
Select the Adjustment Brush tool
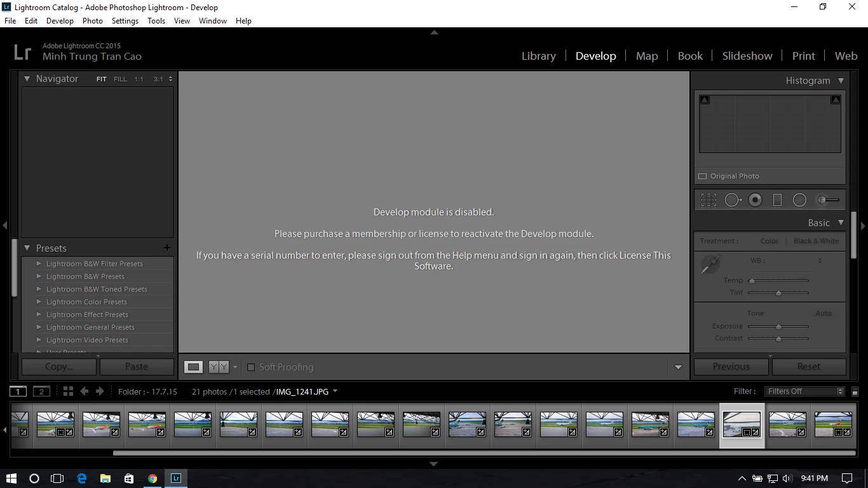pos(828,200)
